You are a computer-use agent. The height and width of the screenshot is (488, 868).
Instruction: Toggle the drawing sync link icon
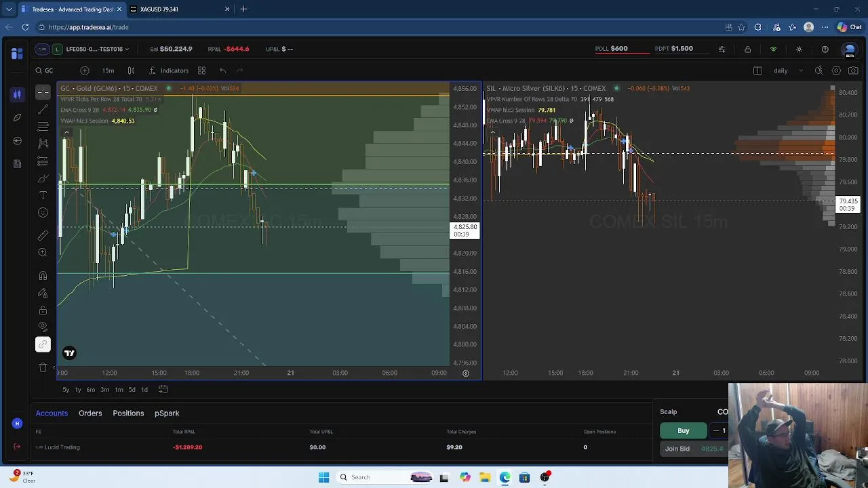click(43, 344)
